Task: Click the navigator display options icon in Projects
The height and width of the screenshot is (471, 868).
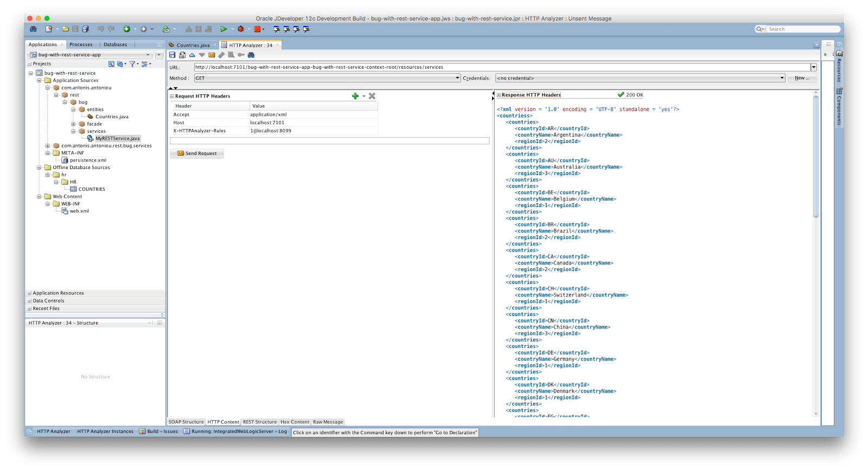Action: [144, 64]
